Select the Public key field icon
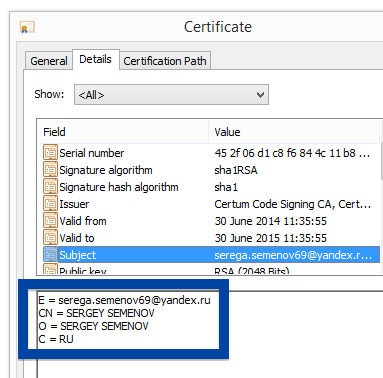383x378 pixels. pos(50,269)
